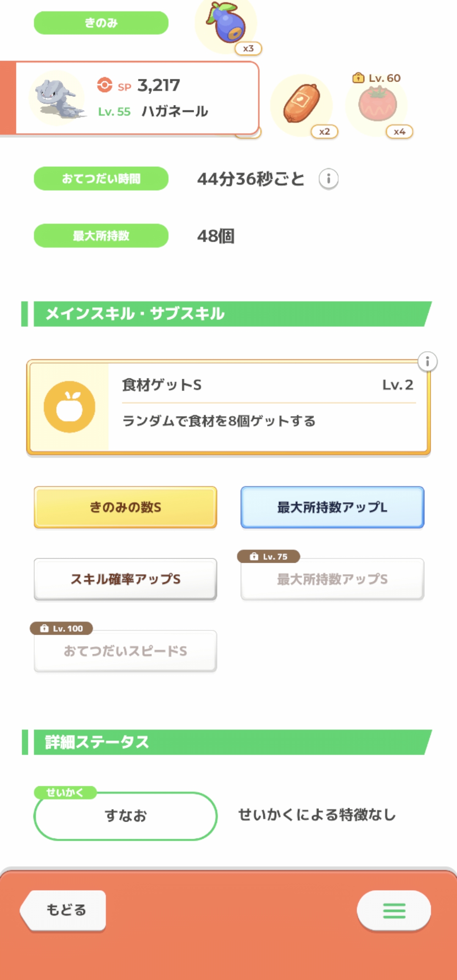This screenshot has height=980, width=457.
Task: Tap the orange apple main skill icon
Action: 69,407
